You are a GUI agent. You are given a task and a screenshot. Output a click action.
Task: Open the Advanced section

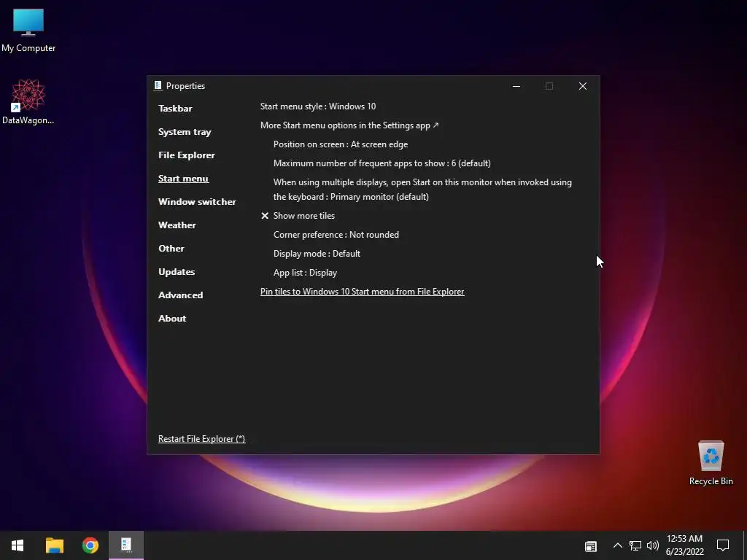coord(181,295)
